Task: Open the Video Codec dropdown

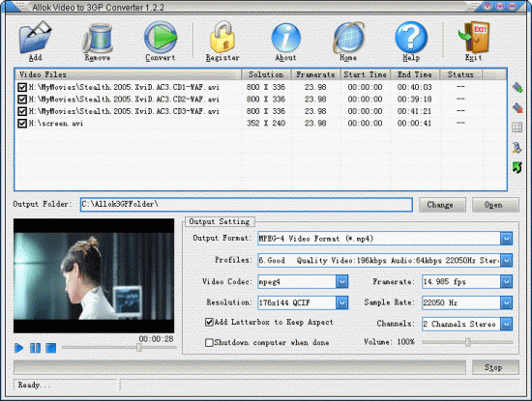Action: [341, 281]
